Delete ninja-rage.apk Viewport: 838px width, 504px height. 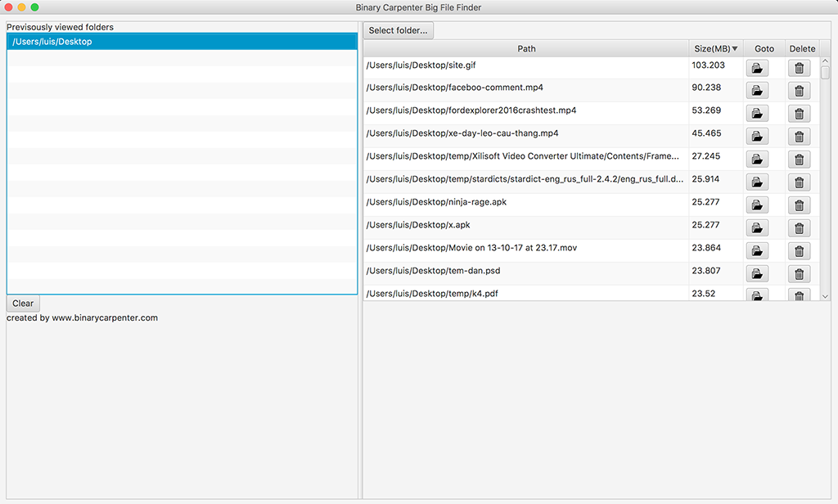(799, 205)
